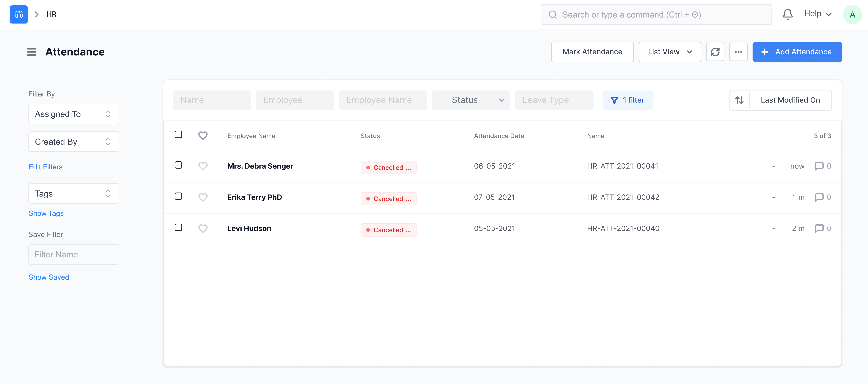
Task: Toggle sort order arrows icon
Action: (x=739, y=100)
